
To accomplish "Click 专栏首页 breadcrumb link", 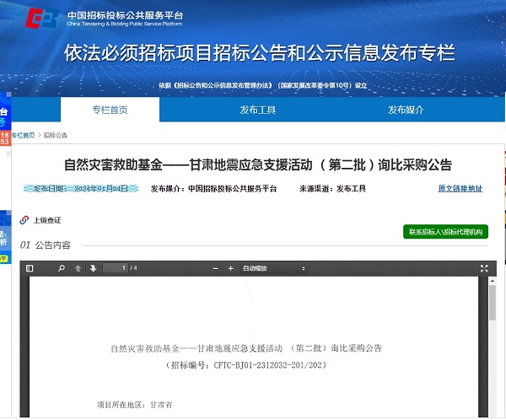I will 22,135.
